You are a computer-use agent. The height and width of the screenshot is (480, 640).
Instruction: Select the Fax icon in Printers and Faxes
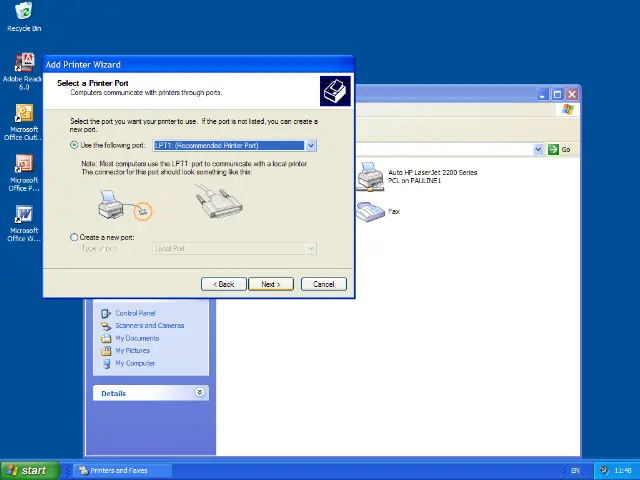pos(371,212)
